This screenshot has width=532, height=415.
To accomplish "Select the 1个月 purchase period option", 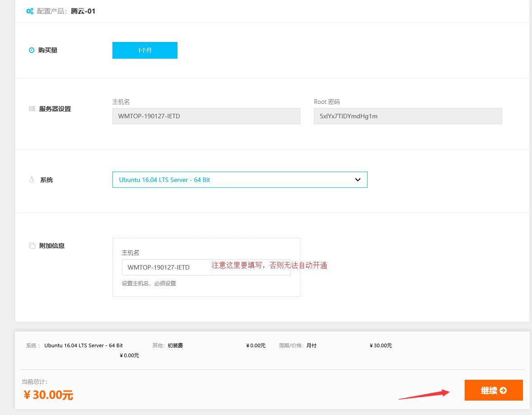I will pos(145,50).
